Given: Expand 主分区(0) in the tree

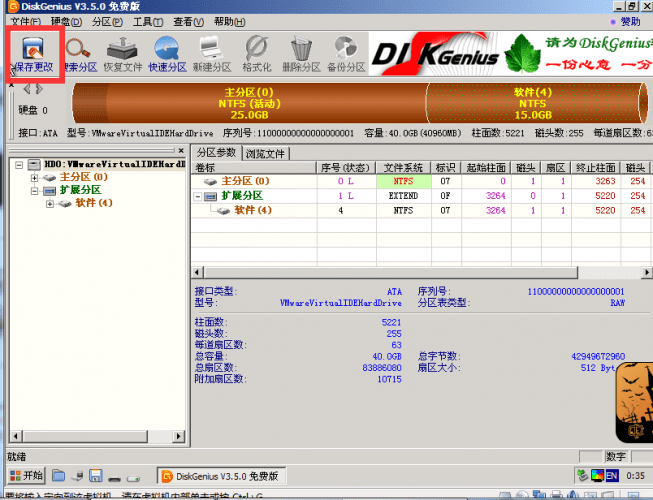Looking at the screenshot, I should pyautogui.click(x=34, y=178).
